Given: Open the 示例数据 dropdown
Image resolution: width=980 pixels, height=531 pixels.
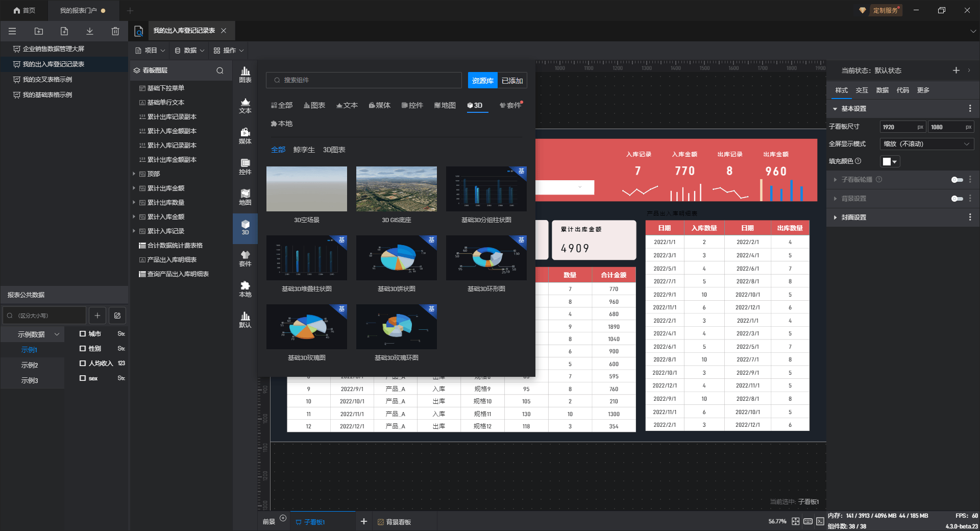Looking at the screenshot, I should pos(38,334).
